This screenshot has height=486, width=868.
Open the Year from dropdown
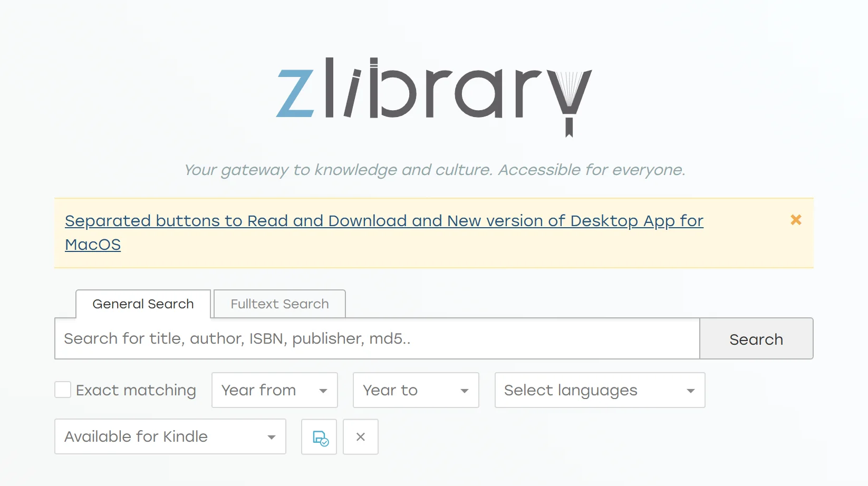275,390
